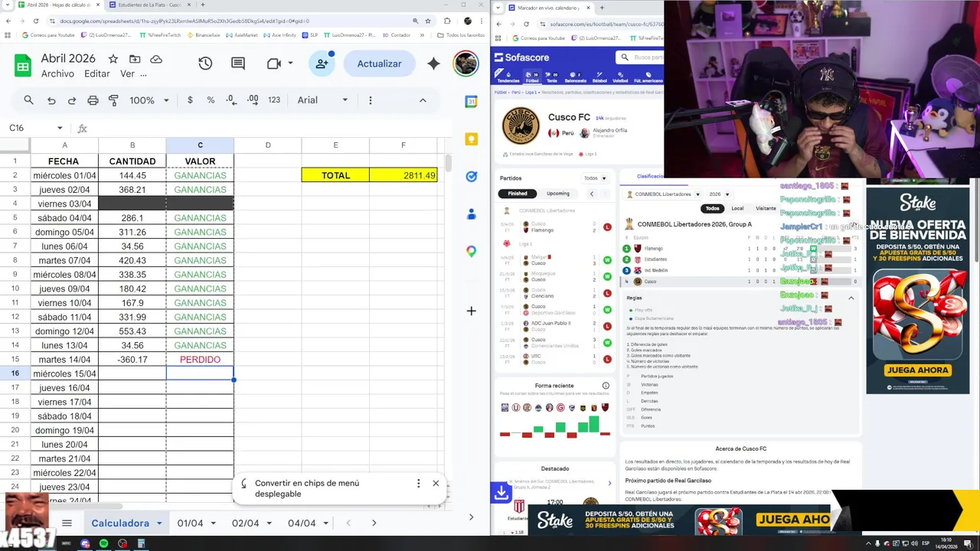Click row header 16
Screen dimensions: 980x551
(x=15, y=373)
